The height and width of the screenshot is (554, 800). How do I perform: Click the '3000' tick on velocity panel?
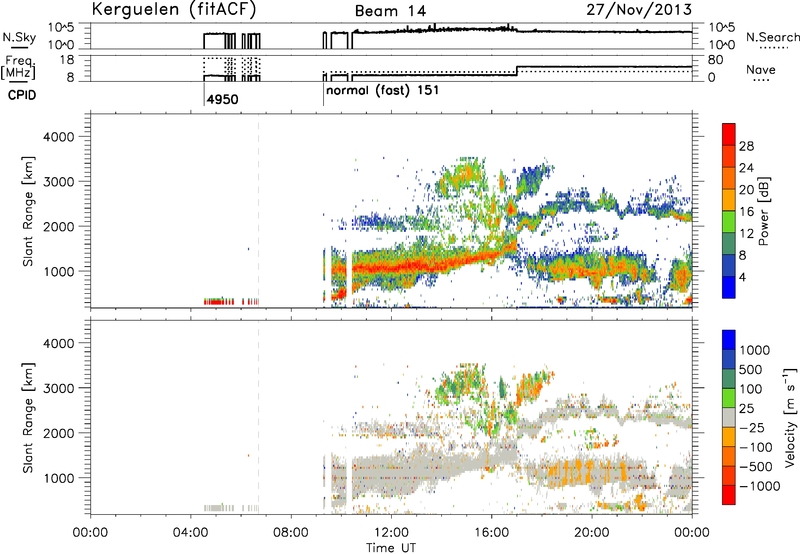[x=59, y=388]
